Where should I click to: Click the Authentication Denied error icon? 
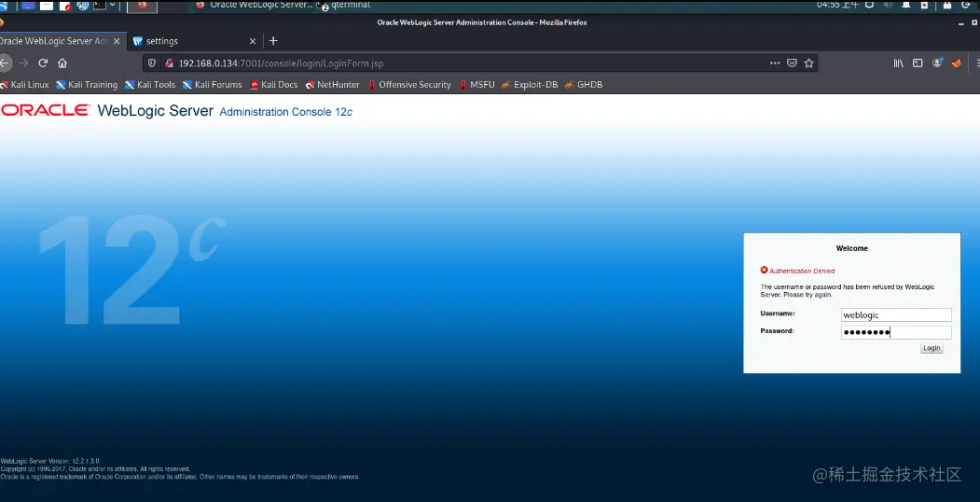click(x=764, y=270)
